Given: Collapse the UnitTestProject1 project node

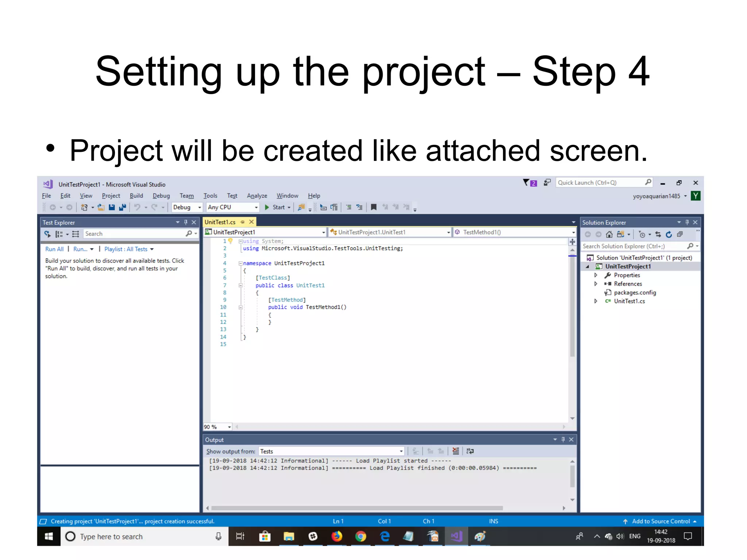Looking at the screenshot, I should pos(588,267).
